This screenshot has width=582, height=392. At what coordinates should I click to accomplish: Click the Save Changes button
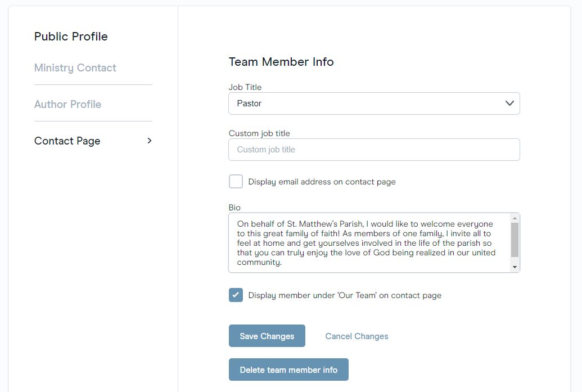pos(267,336)
